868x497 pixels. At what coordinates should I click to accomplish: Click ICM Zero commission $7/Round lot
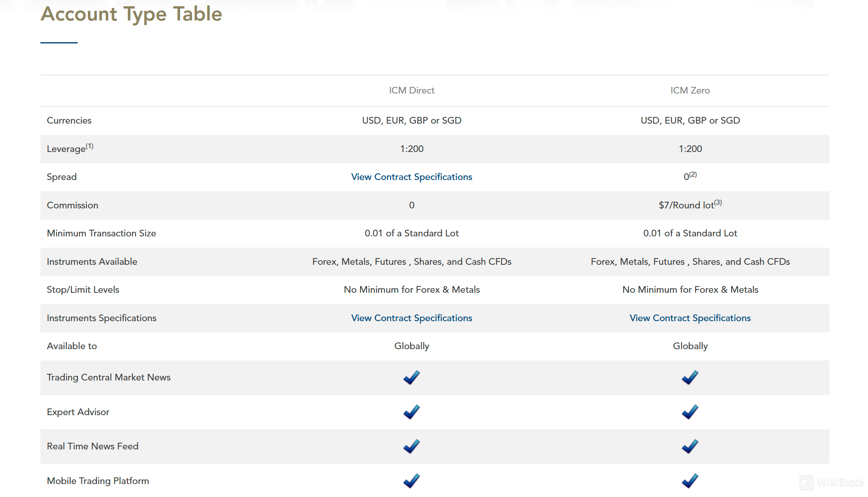coord(690,205)
